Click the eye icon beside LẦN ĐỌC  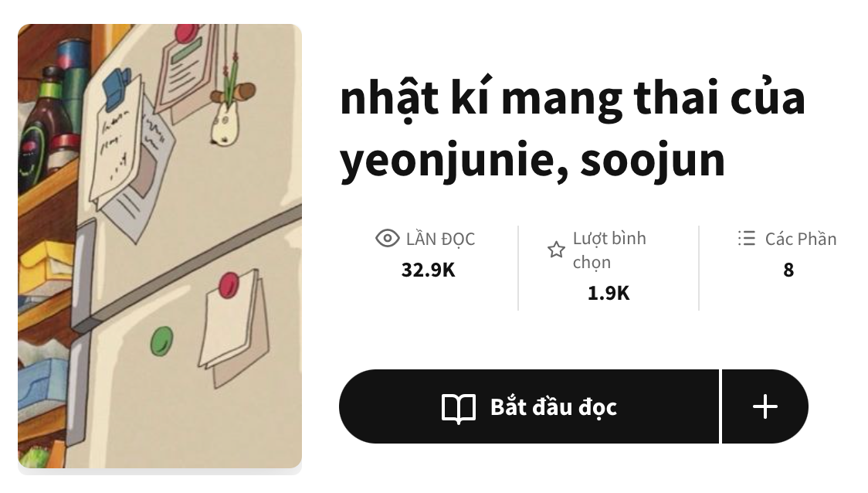(387, 239)
